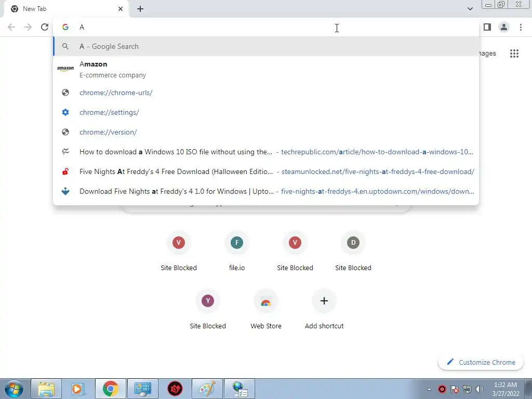The height and width of the screenshot is (399, 532).
Task: Open the uptodown Five Nights suggestion
Action: [x=266, y=191]
